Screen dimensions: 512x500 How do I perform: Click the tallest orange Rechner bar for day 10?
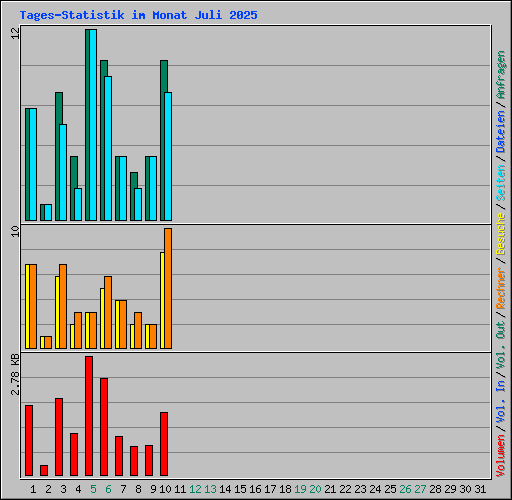[168, 289]
